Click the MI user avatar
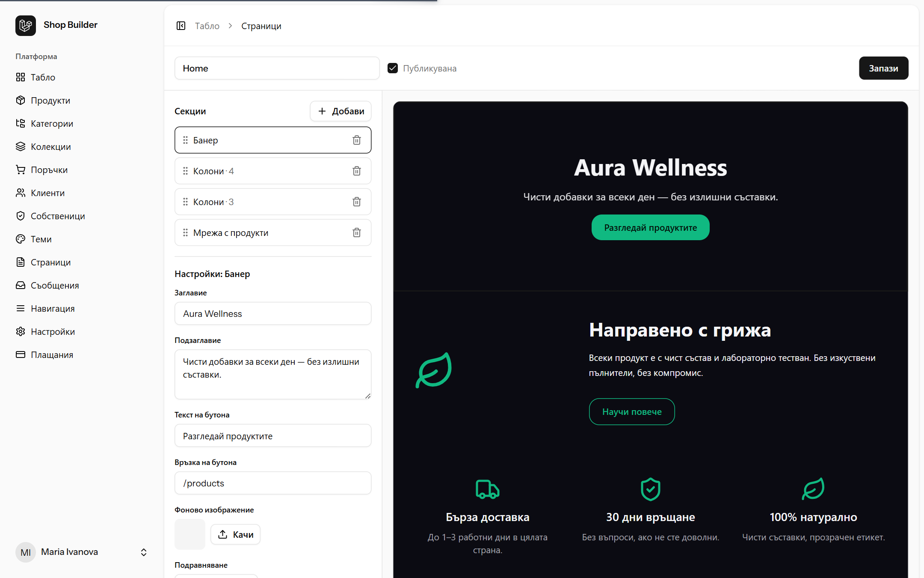Viewport: 924px width, 578px height. (x=26, y=552)
